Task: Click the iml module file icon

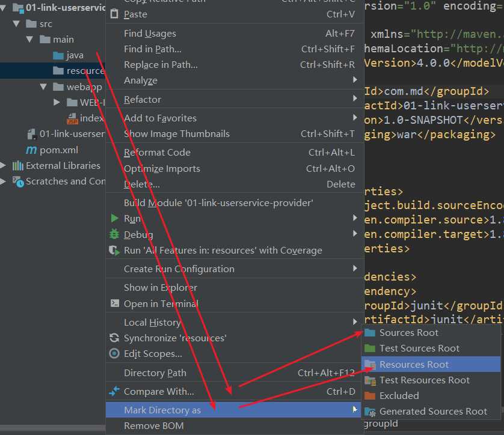Action: [32, 134]
